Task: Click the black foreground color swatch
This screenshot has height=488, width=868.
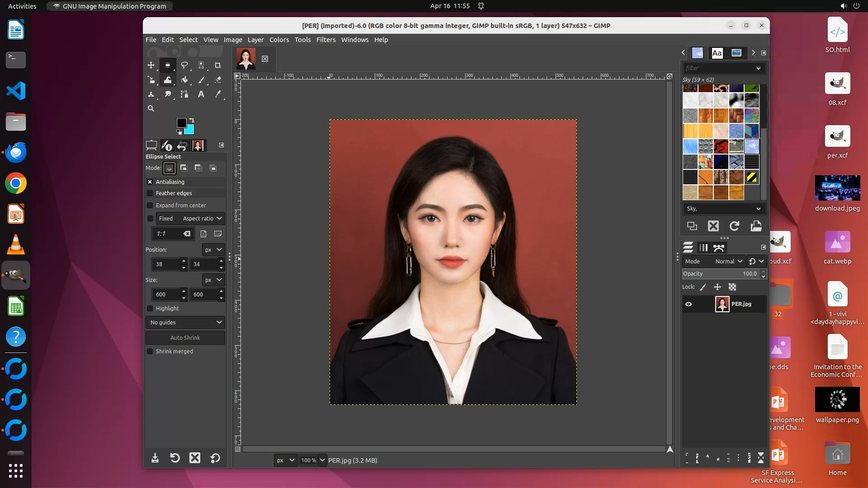Action: point(181,122)
